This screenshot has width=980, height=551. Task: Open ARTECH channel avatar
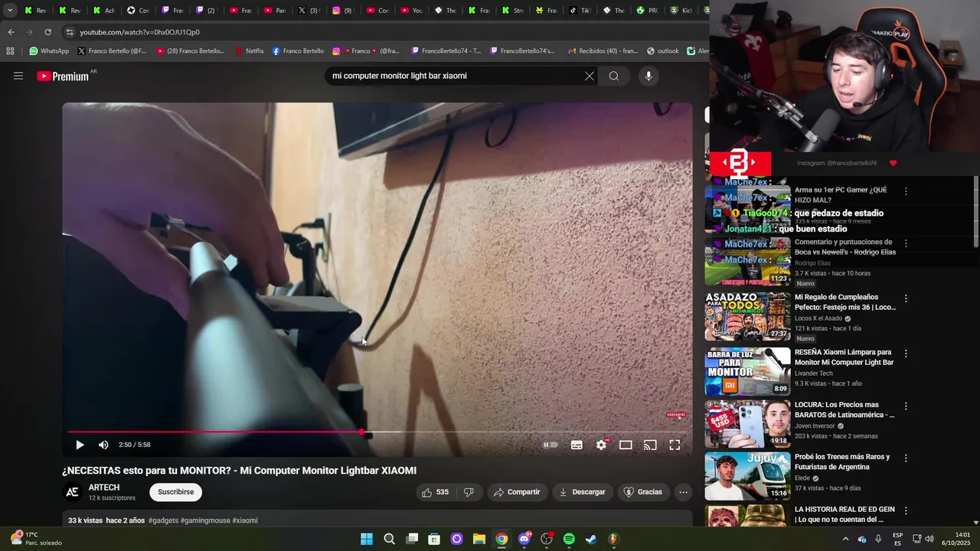(x=72, y=492)
